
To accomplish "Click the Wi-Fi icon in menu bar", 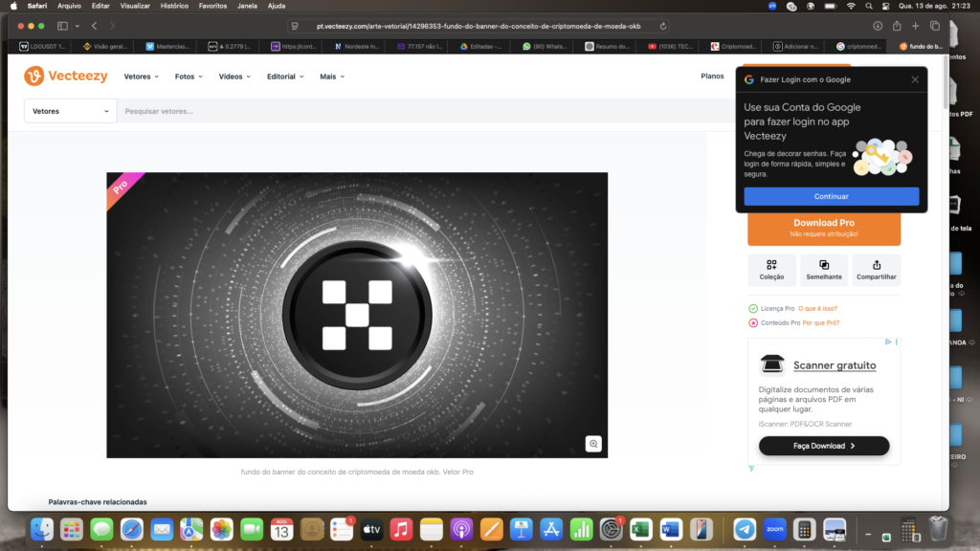I will 851,7.
